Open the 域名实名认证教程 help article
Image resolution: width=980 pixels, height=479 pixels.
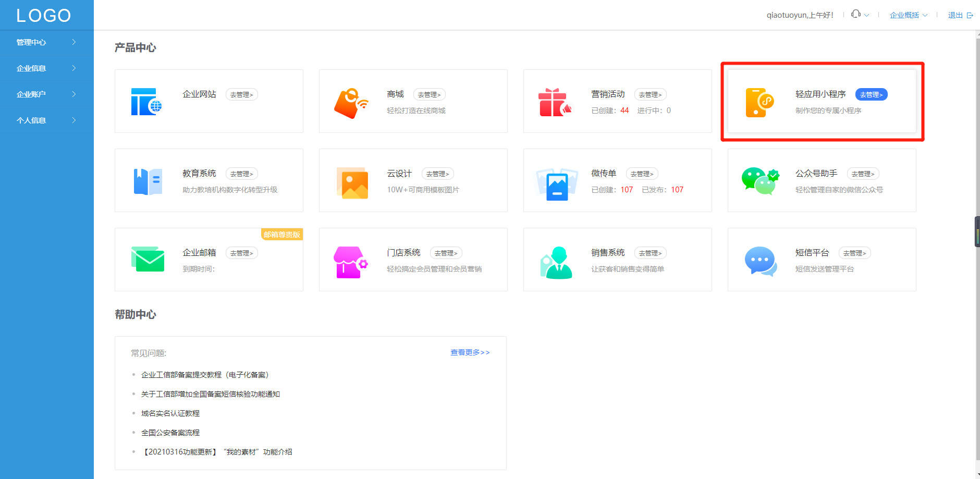[170, 413]
